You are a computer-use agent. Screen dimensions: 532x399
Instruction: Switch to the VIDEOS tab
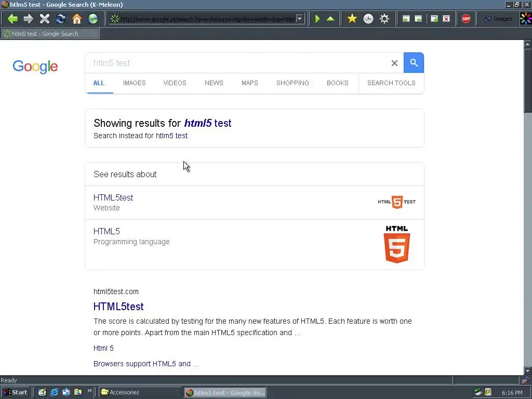pos(175,83)
